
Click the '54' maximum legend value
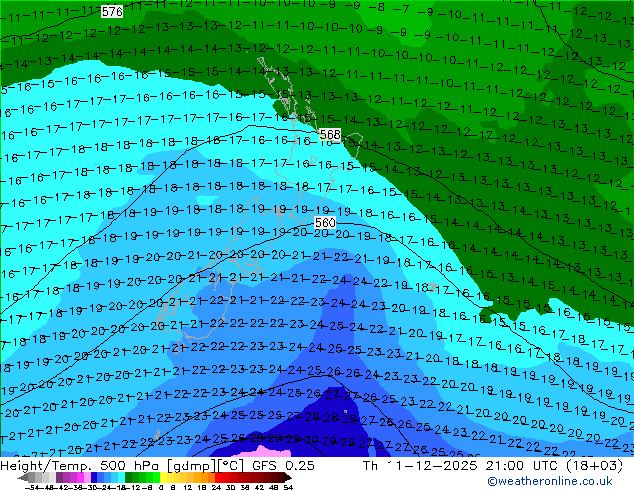(x=288, y=488)
